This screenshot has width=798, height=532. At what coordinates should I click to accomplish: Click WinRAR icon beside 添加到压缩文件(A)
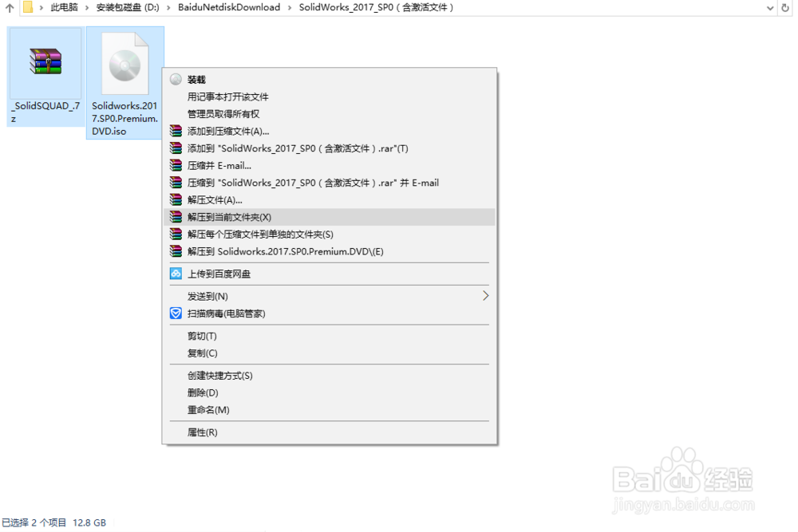[176, 132]
